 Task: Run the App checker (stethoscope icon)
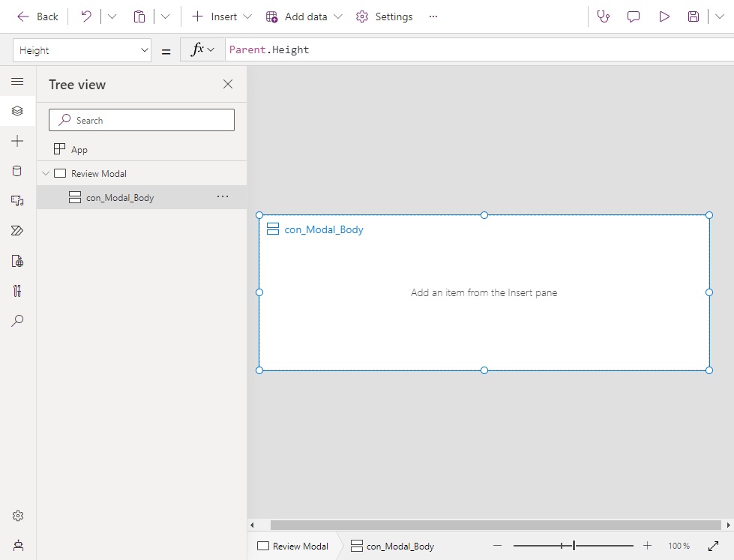pyautogui.click(x=604, y=16)
